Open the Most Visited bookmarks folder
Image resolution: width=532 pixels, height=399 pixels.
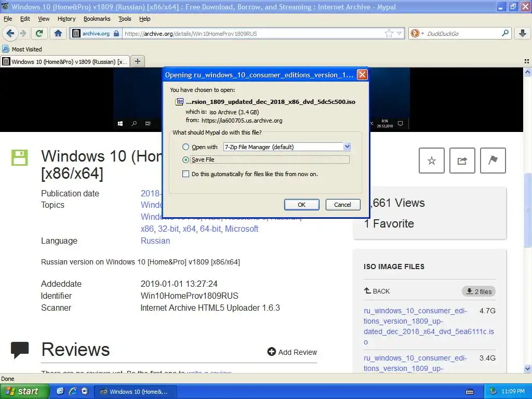click(x=22, y=49)
